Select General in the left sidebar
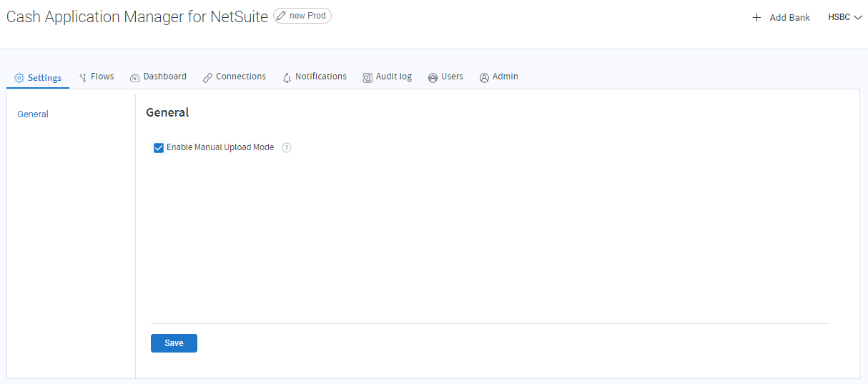Screen dimensions: 868x384 (x=33, y=114)
